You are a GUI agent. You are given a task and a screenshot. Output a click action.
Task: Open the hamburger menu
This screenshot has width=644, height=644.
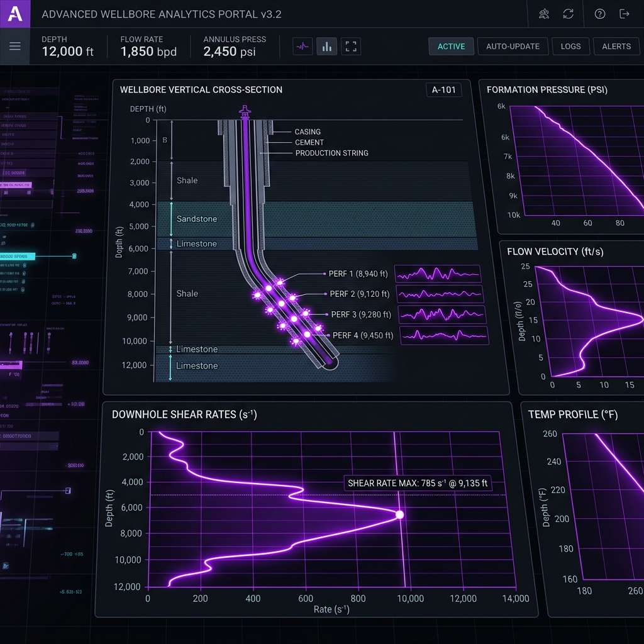coord(15,46)
